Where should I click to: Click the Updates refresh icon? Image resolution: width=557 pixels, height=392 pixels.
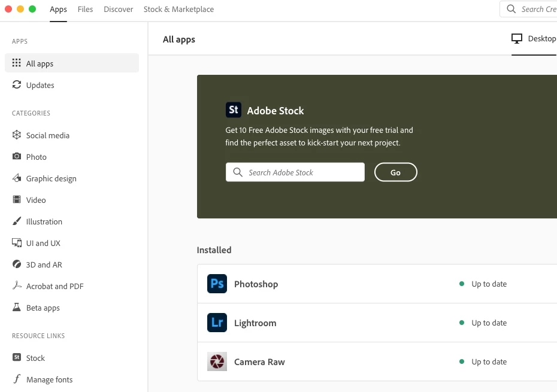(x=17, y=84)
